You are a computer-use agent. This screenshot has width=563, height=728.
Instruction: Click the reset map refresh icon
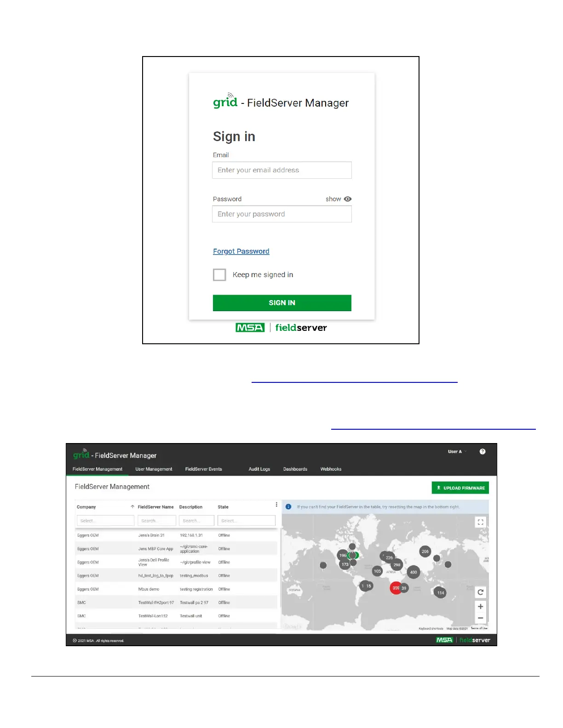(480, 592)
